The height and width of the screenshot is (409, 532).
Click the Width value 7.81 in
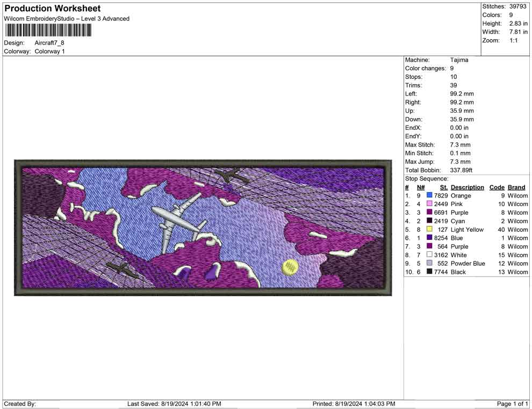tap(518, 32)
